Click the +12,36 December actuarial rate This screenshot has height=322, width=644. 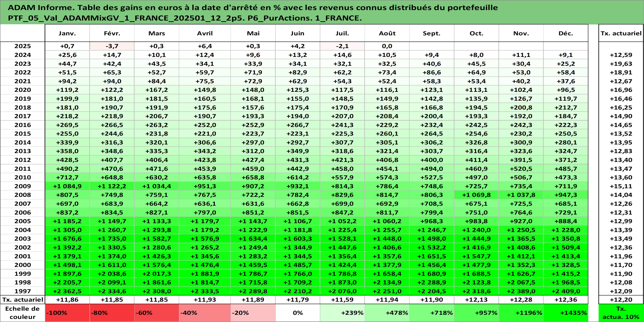(566, 300)
